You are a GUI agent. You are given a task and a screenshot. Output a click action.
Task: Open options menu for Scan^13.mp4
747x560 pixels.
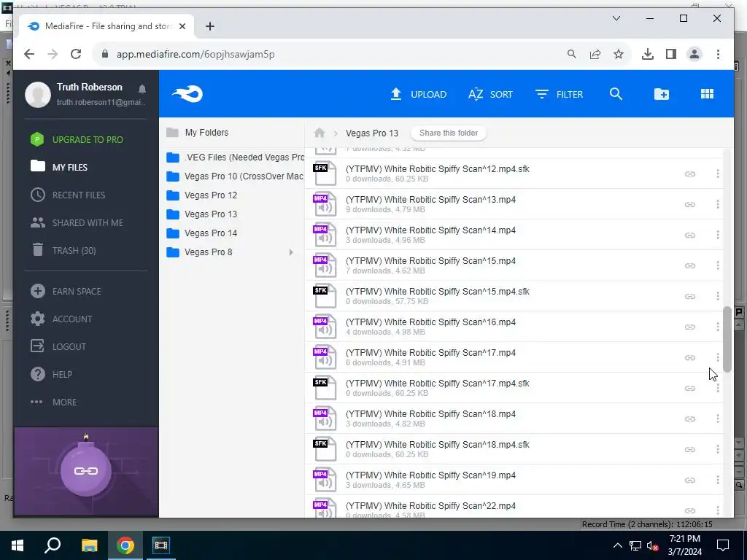coord(718,204)
